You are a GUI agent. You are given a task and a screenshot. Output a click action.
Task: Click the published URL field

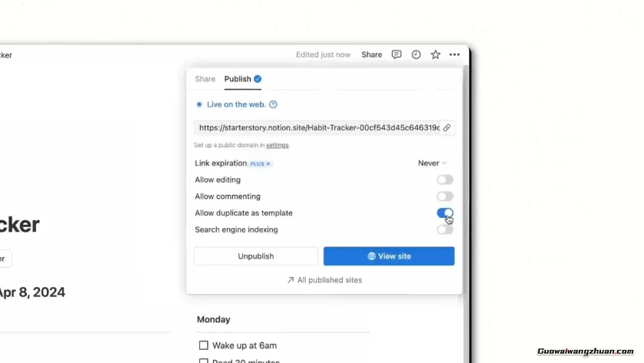click(x=318, y=128)
